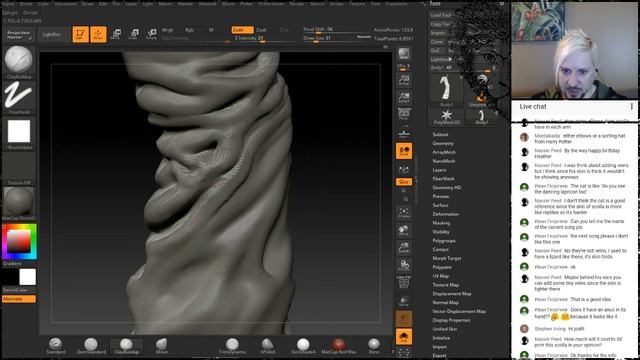Select the Rotate transform mode icon

pyautogui.click(x=151, y=34)
